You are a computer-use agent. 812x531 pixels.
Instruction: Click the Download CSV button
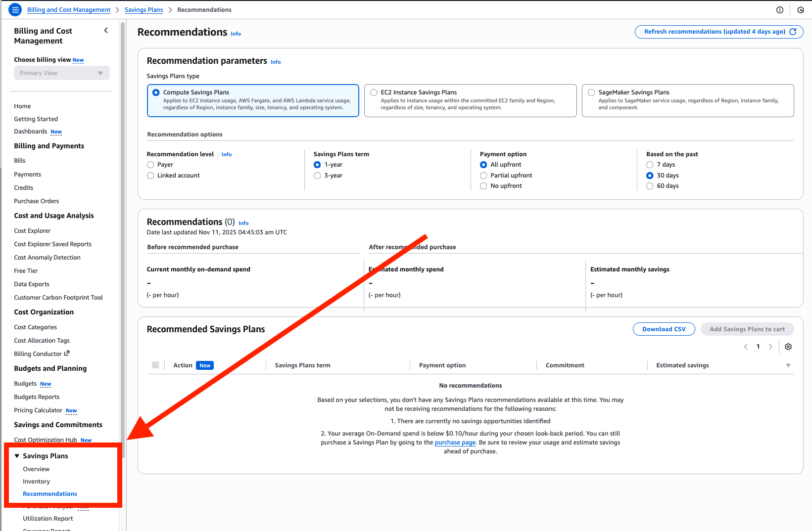[x=664, y=329]
